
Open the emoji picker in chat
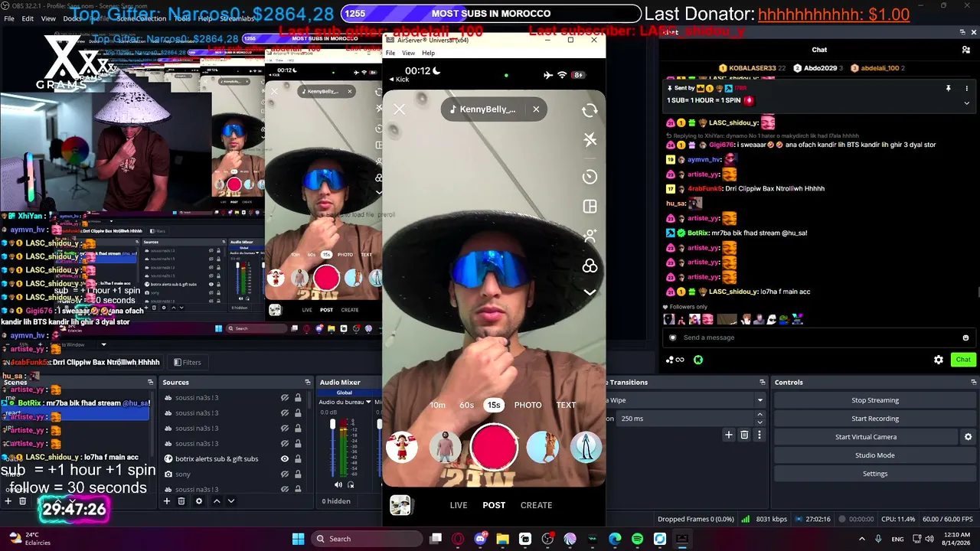[965, 337]
